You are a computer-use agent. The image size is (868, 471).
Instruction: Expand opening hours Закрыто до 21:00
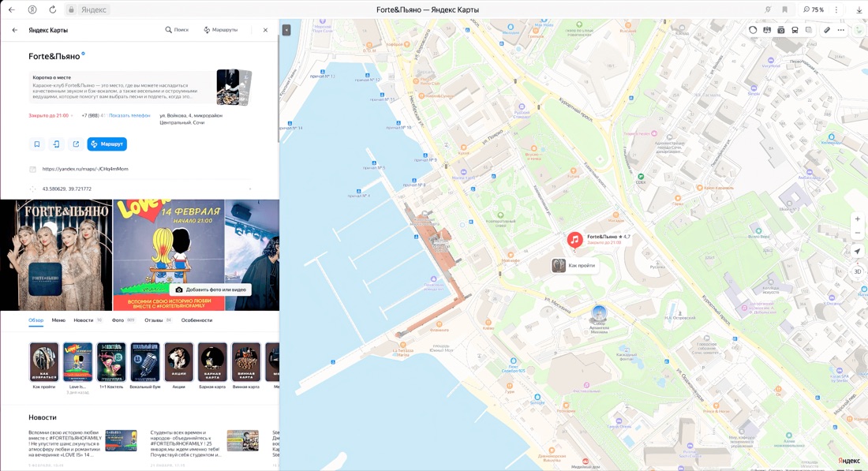click(x=51, y=116)
